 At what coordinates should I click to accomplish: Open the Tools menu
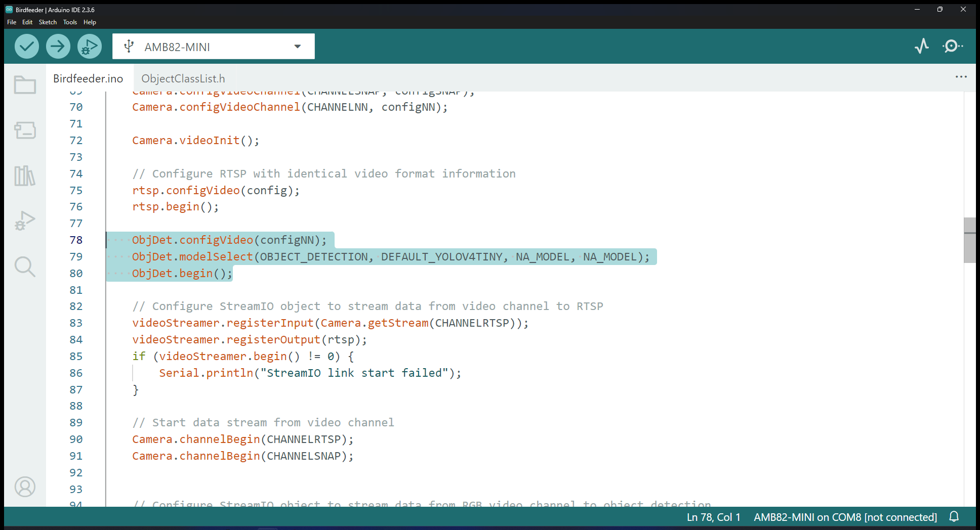[70, 22]
